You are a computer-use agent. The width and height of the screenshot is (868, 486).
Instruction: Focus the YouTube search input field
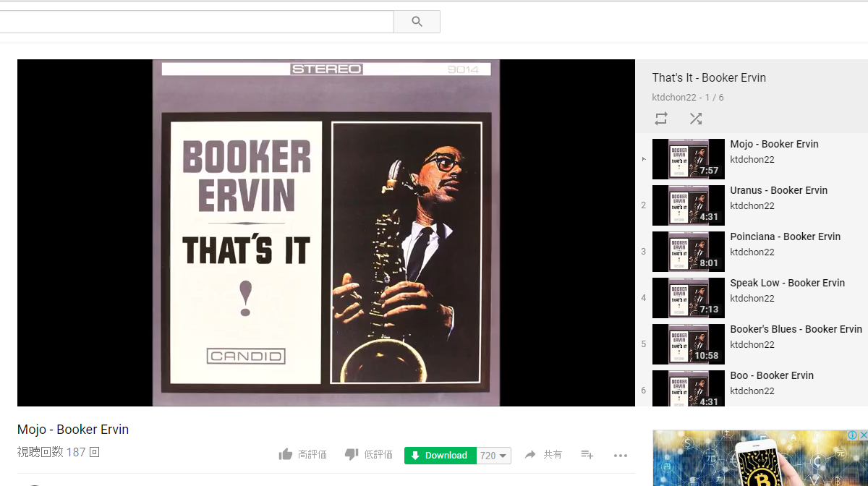point(197,22)
